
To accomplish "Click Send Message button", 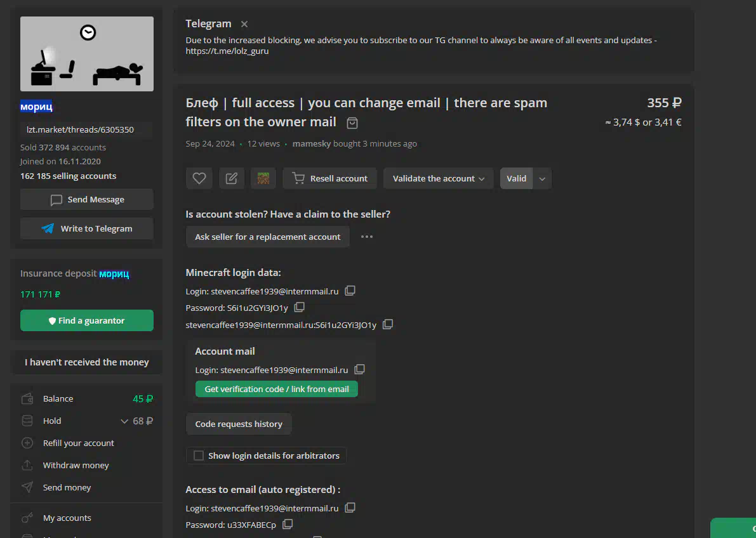I will 87,200.
